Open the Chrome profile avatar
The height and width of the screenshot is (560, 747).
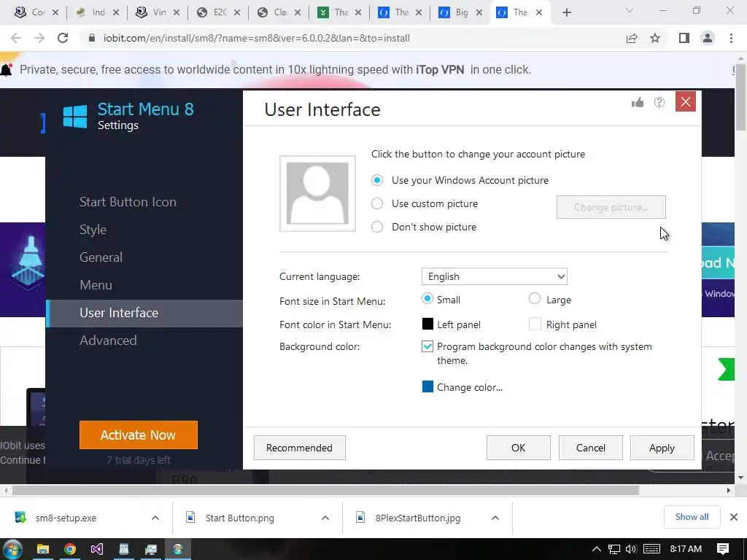pos(708,38)
